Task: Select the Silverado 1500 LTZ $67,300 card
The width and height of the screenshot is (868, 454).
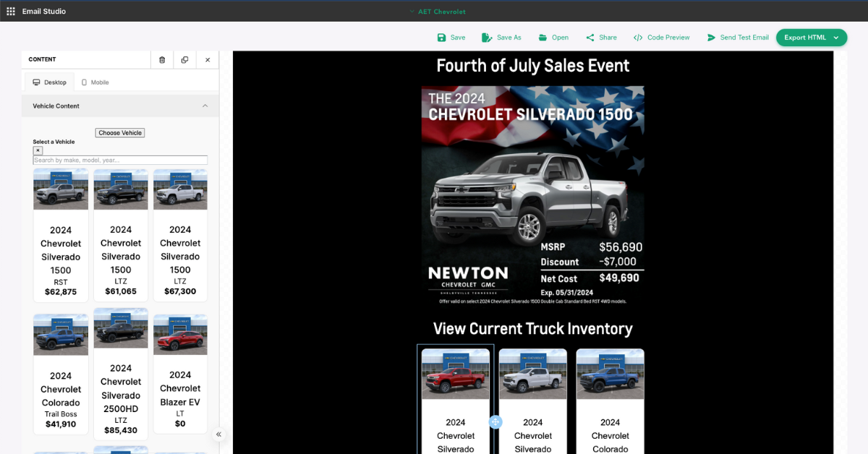Action: (180, 235)
